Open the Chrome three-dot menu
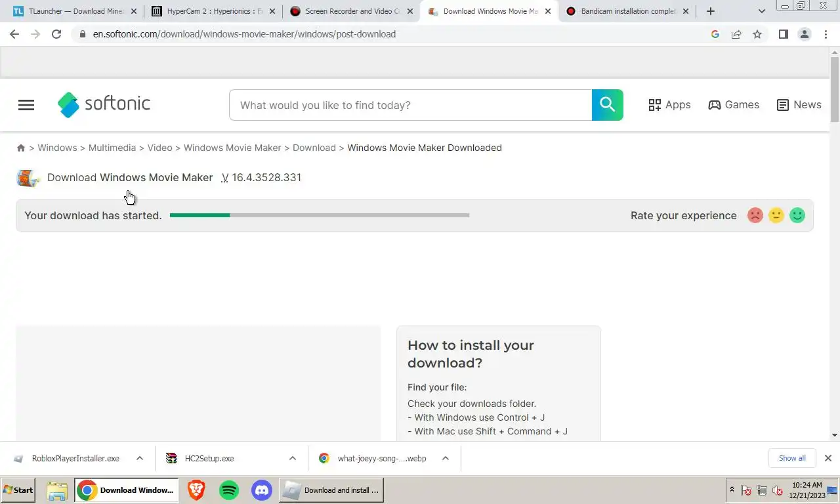The height and width of the screenshot is (504, 840). pyautogui.click(x=826, y=34)
